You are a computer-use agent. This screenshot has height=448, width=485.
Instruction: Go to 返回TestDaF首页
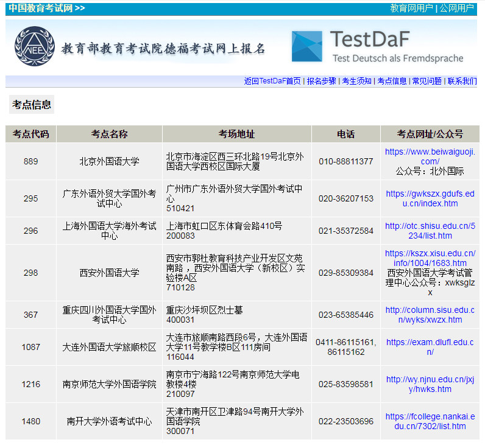click(x=272, y=81)
